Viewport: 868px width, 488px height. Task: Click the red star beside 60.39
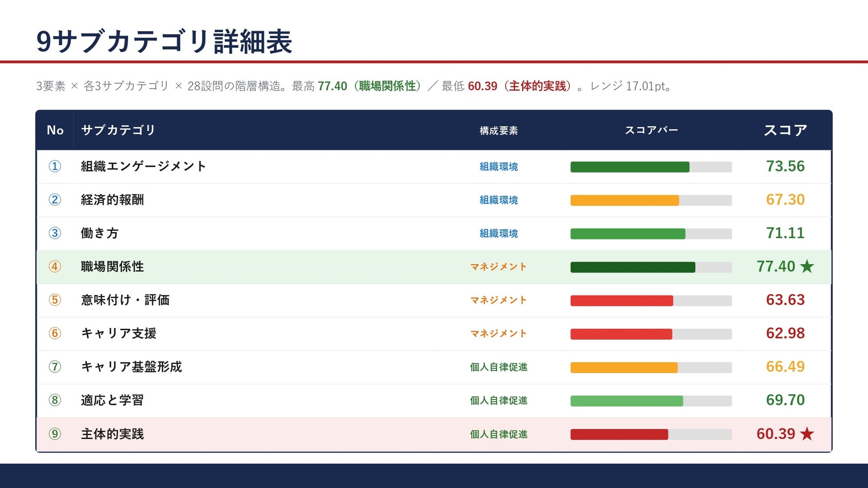point(807,433)
